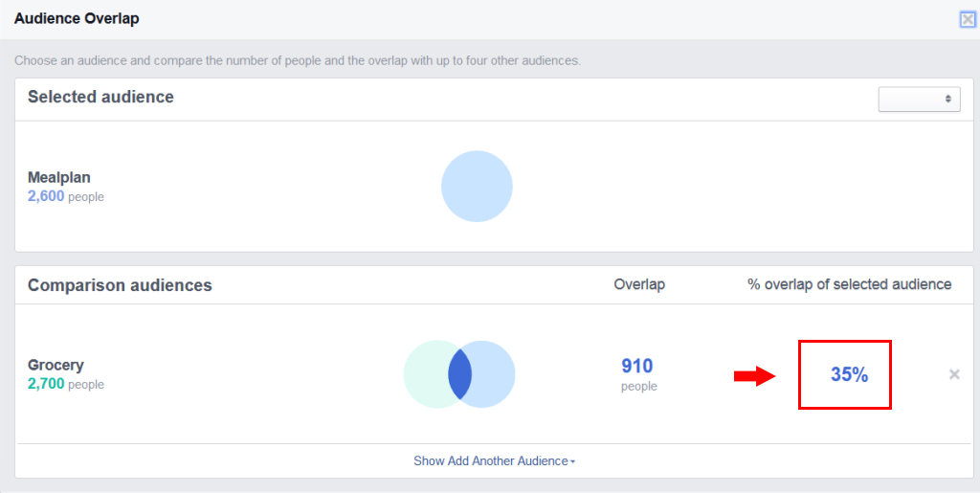Click the Mealplan audience circle
Image resolution: width=980 pixels, height=493 pixels.
[477, 187]
